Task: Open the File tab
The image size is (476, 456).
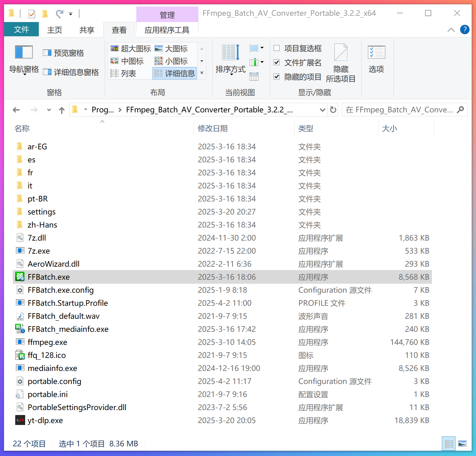Action: pos(21,30)
